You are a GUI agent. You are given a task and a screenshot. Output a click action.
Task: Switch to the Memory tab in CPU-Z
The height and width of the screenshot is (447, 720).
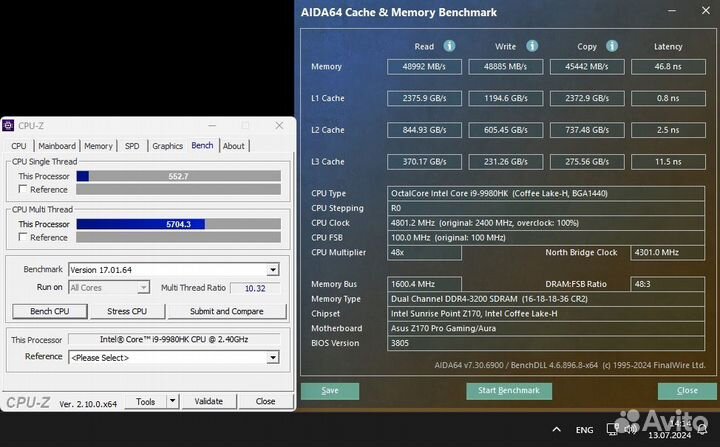click(x=98, y=146)
